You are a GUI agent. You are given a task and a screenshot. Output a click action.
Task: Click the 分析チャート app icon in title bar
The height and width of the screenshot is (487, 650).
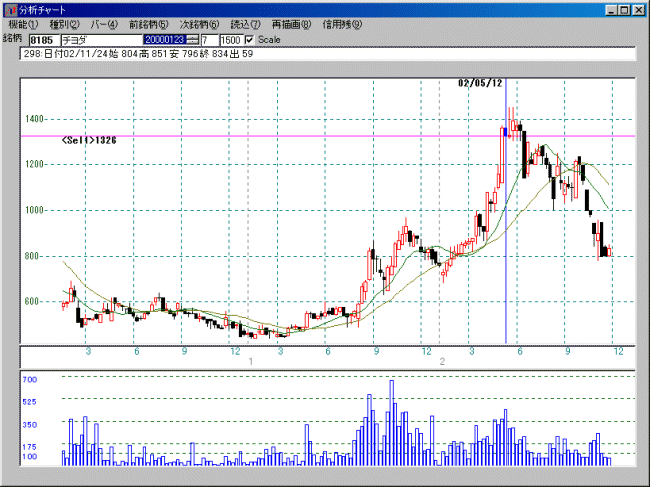click(x=11, y=10)
